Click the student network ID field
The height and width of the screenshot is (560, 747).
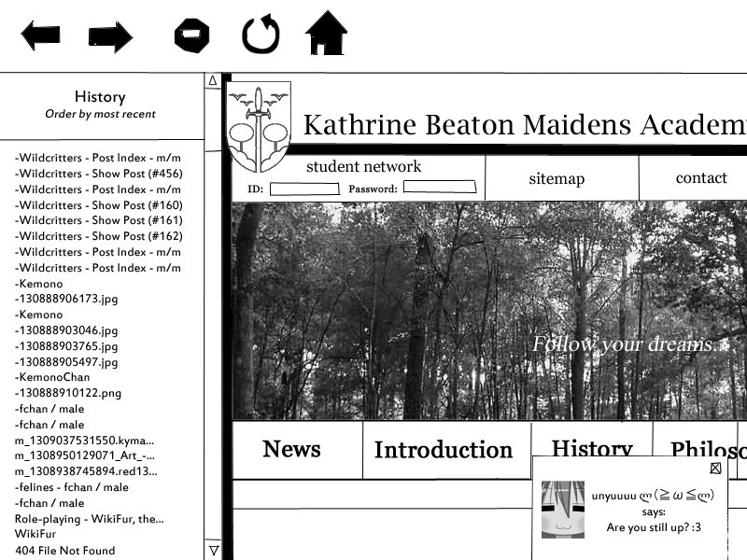click(x=304, y=189)
